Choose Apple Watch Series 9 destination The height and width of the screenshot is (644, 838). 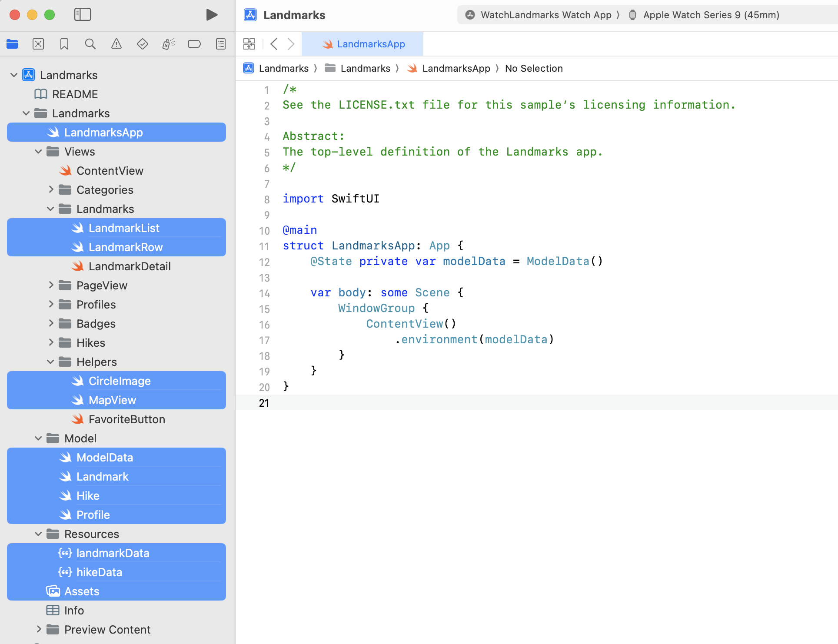point(711,15)
